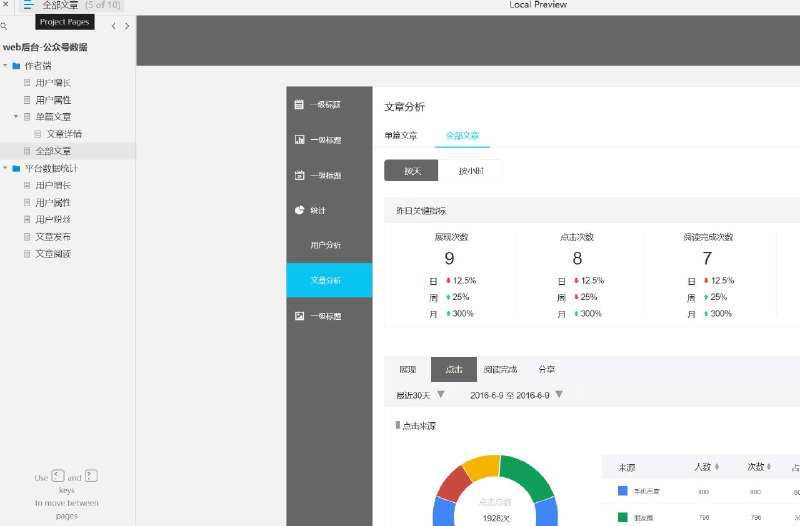Click the 平台数据统计 folder icon
This screenshot has width=800, height=526.
click(x=16, y=168)
